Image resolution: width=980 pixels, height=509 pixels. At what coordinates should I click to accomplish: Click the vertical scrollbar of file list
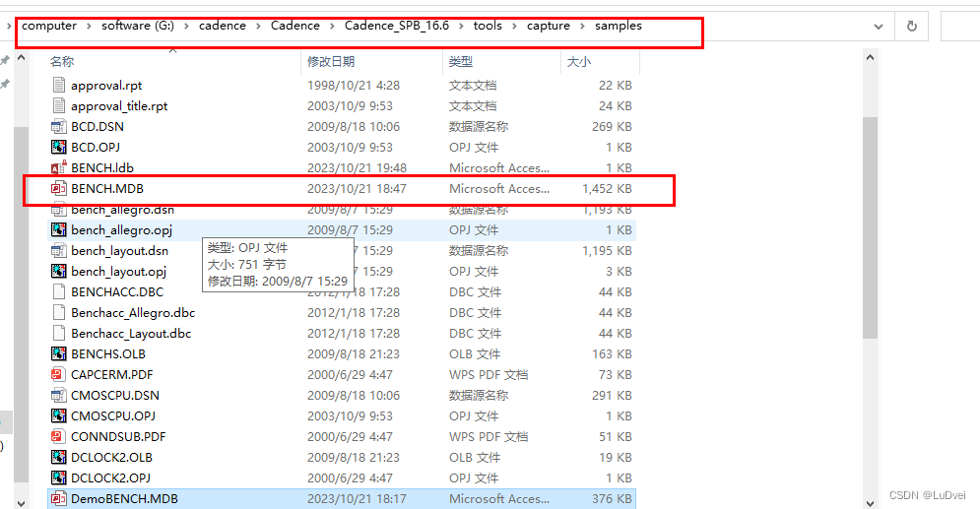point(870,226)
